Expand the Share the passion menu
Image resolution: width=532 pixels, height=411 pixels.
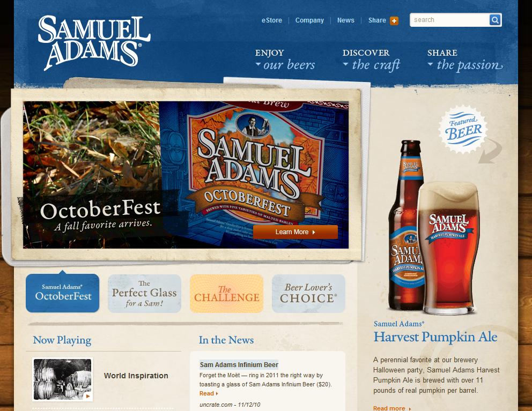tap(465, 59)
